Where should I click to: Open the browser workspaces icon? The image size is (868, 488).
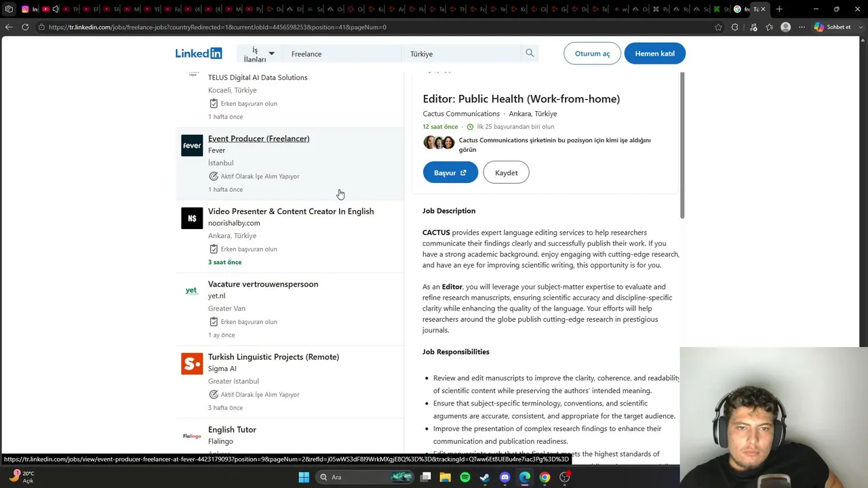click(9, 9)
